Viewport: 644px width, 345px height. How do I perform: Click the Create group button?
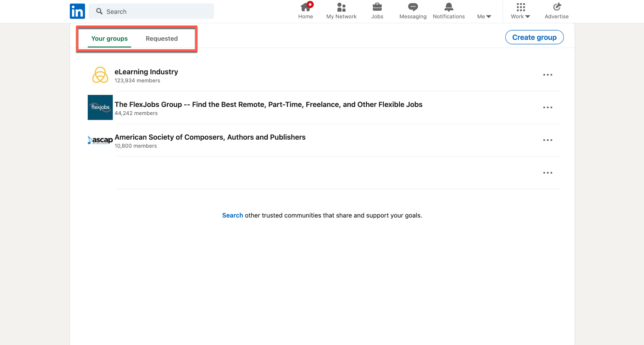(534, 37)
